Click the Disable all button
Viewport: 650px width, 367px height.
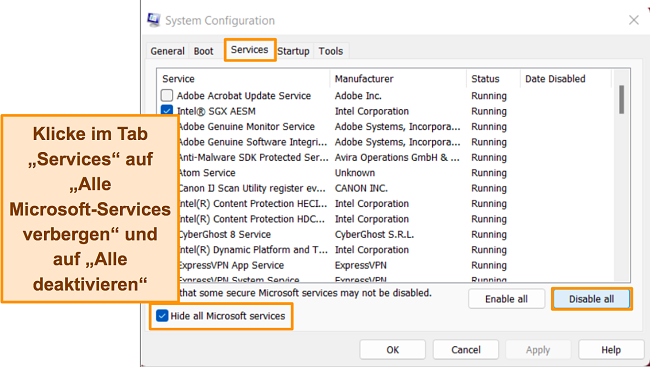pyautogui.click(x=592, y=299)
